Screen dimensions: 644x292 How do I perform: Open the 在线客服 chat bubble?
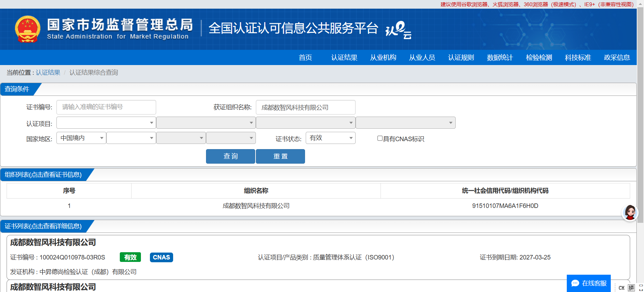point(589,283)
